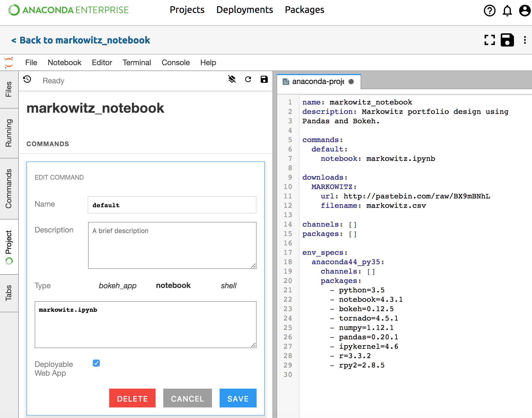
Task: Click the project panel save disk icon
Action: tap(264, 79)
